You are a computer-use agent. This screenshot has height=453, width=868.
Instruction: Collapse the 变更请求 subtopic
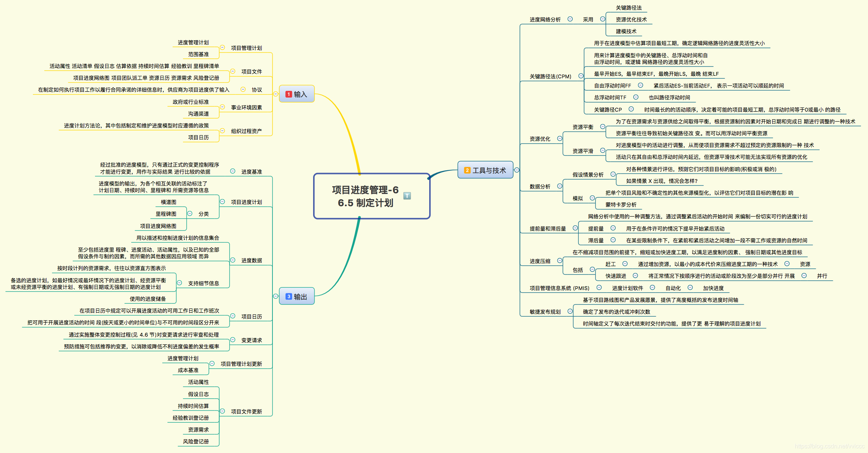[x=233, y=340]
